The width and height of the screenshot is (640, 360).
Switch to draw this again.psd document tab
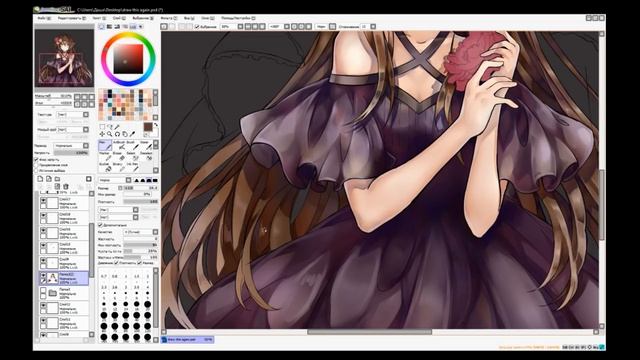click(187, 340)
